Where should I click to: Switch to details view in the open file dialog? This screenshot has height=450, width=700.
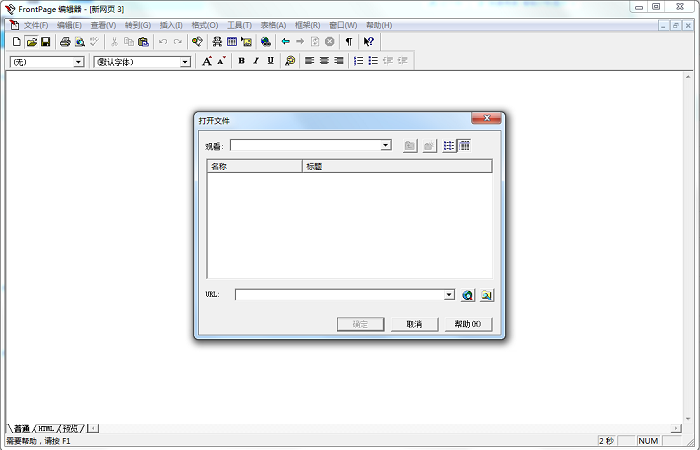tap(465, 146)
